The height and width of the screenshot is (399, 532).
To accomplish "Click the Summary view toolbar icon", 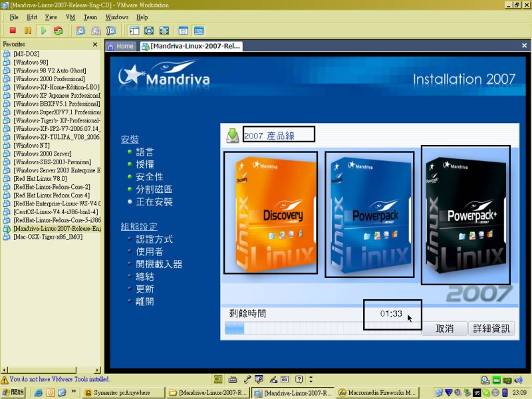I will tap(184, 31).
